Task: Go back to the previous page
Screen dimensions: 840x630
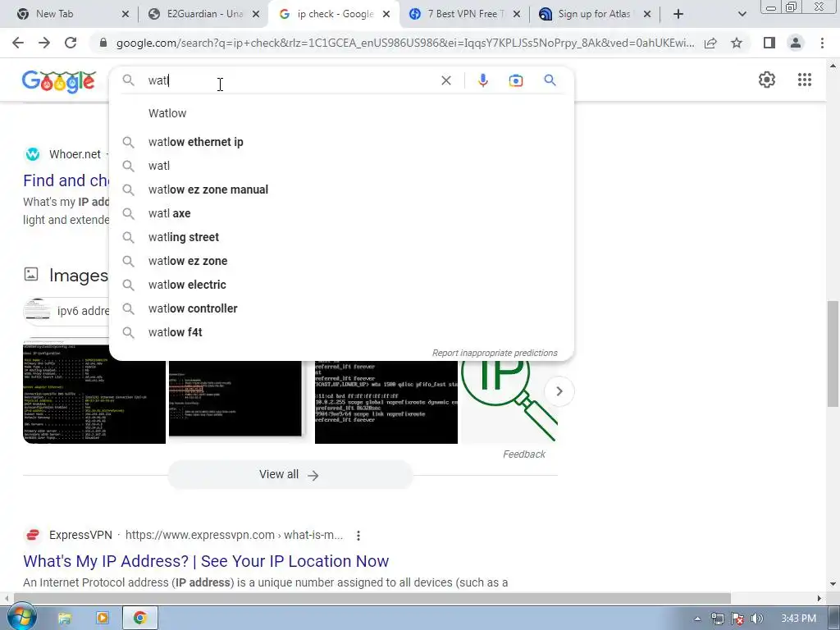Action: 18,43
